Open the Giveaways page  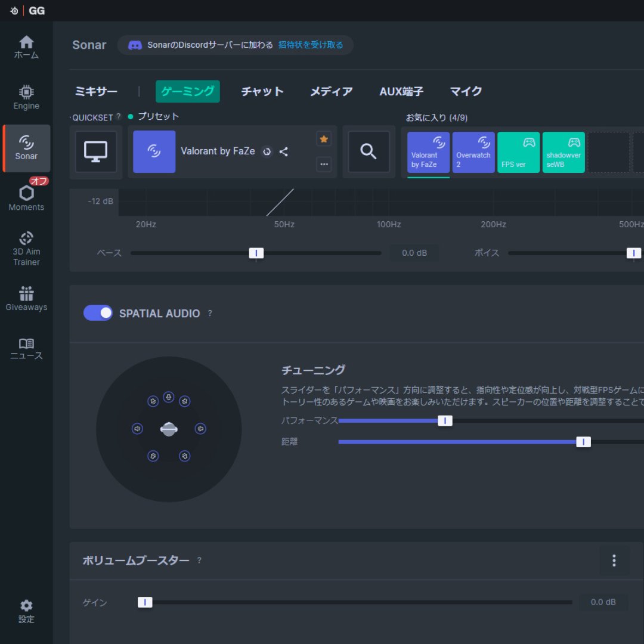coord(26,299)
